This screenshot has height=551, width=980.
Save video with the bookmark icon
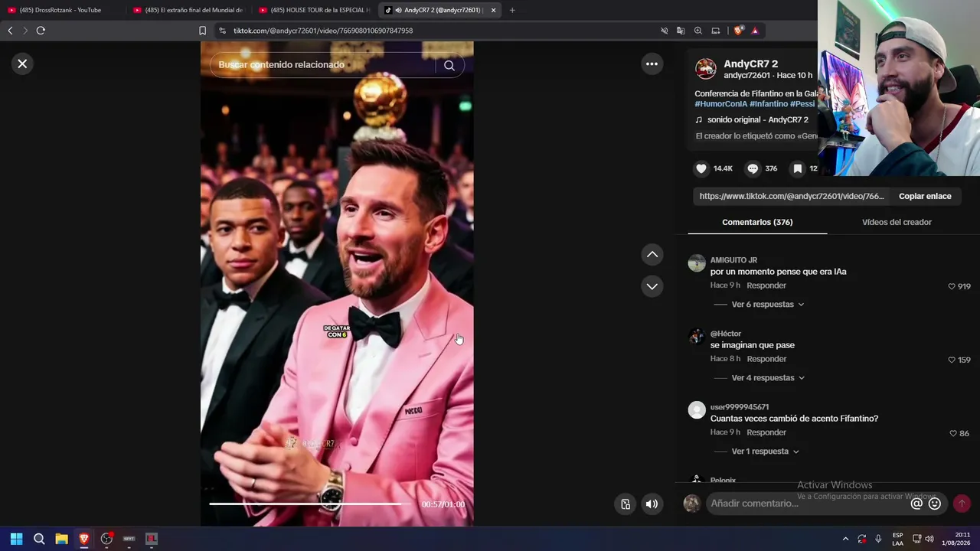(798, 168)
